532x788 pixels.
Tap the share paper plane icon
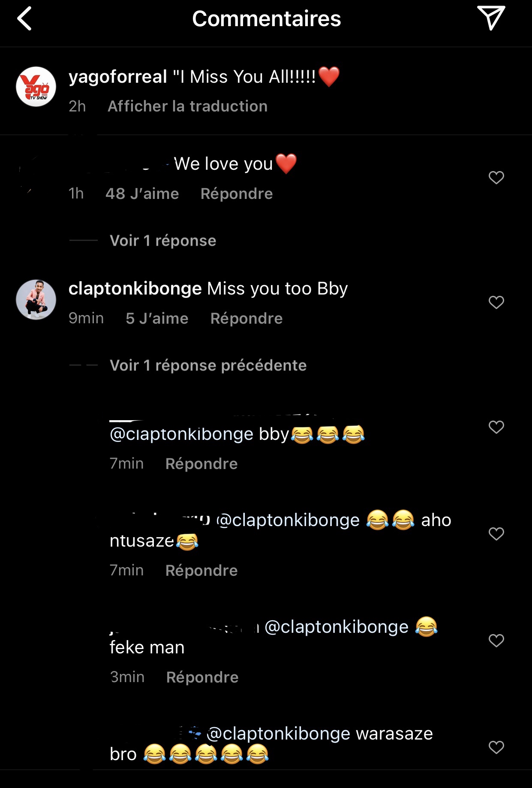click(x=491, y=18)
